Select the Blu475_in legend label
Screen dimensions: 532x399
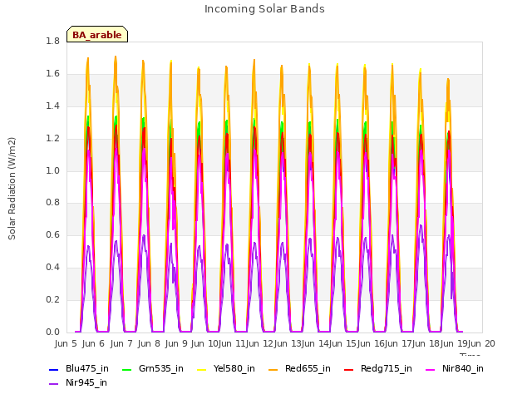coord(87,369)
